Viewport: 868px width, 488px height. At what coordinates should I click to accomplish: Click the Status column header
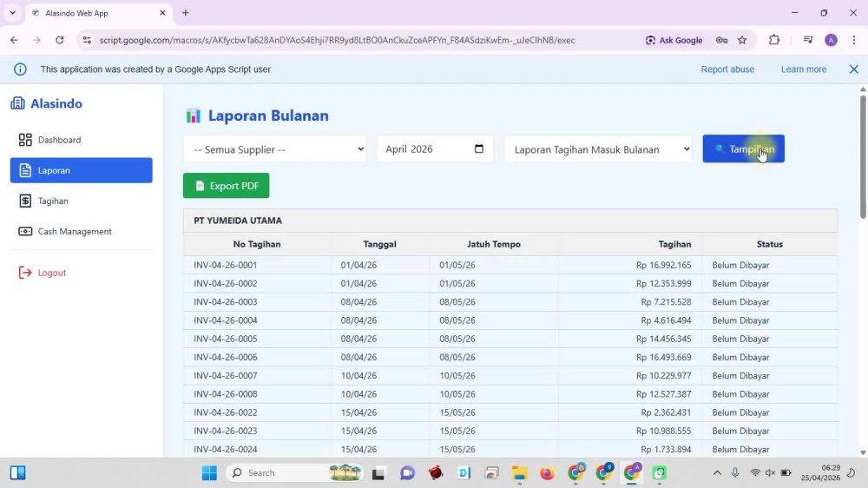tap(769, 244)
